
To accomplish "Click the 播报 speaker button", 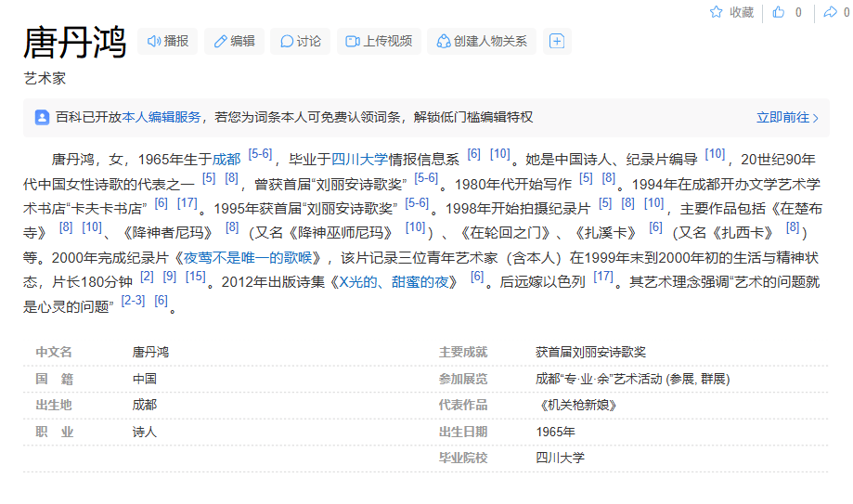I will [x=168, y=41].
